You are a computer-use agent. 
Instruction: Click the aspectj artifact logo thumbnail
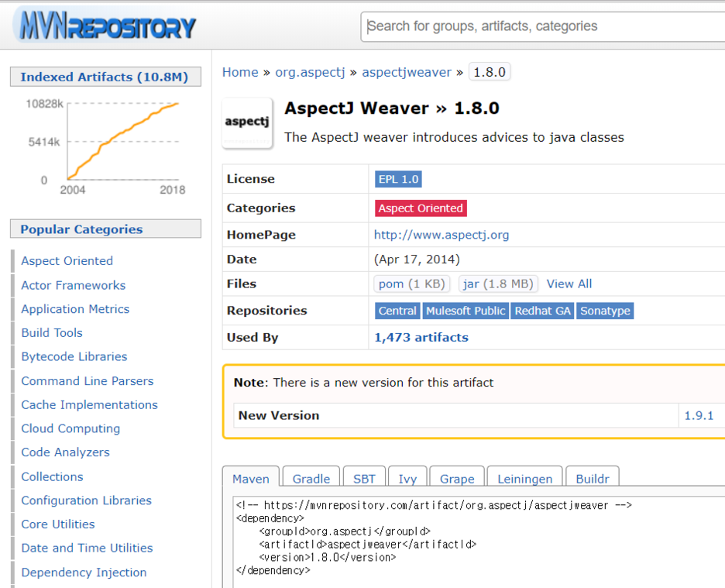pos(247,123)
